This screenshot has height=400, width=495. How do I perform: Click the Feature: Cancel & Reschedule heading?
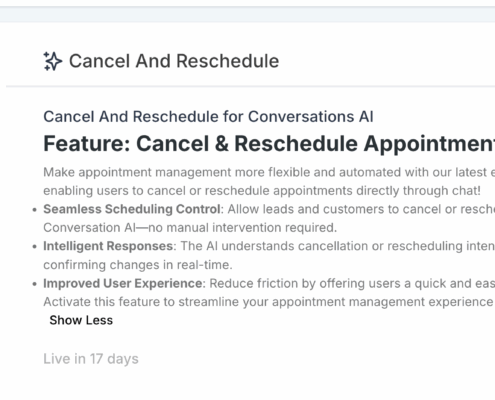(269, 144)
